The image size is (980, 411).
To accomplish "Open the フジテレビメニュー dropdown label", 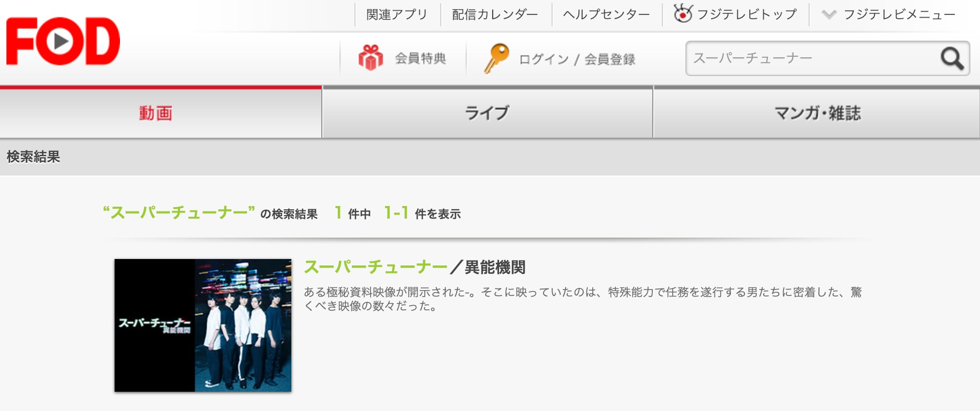I will [x=899, y=14].
